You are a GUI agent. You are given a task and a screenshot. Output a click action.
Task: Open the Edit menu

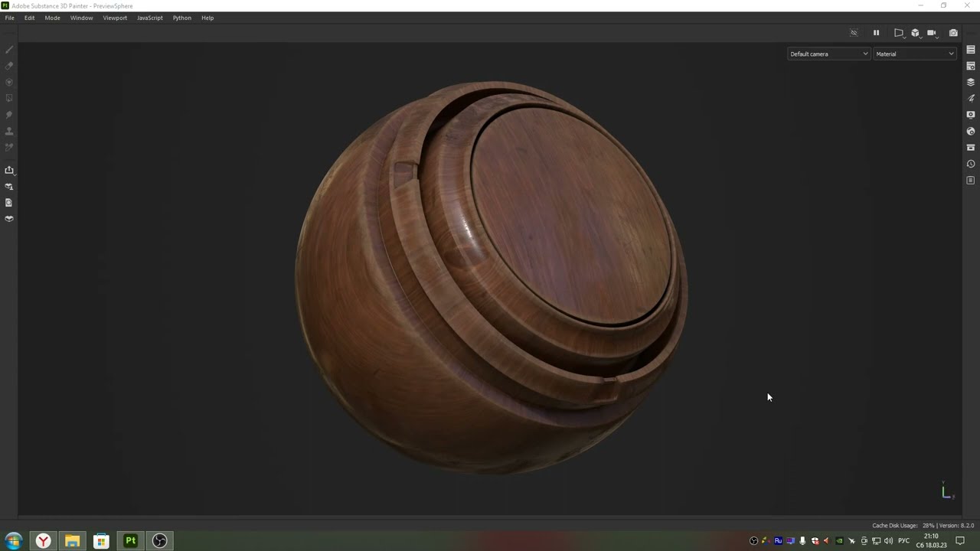pyautogui.click(x=29, y=18)
